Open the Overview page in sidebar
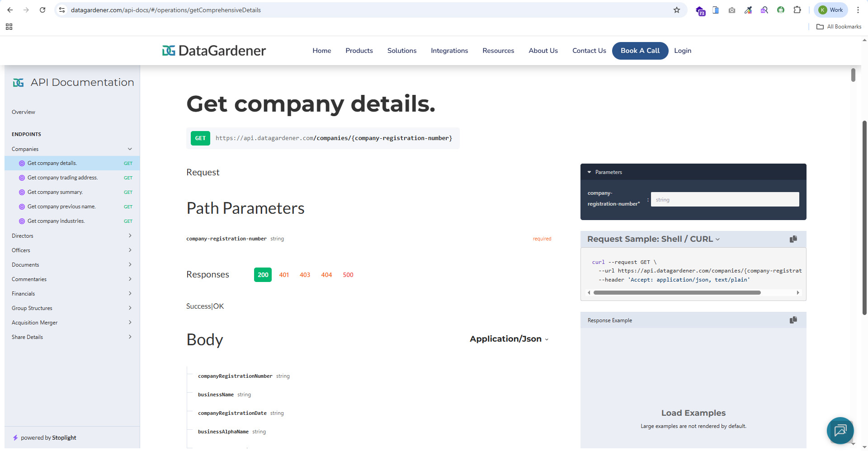The width and height of the screenshot is (868, 451). click(x=24, y=112)
